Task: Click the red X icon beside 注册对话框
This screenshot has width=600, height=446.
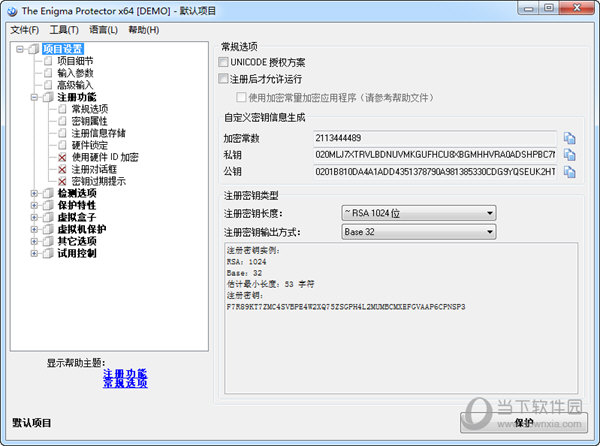Action: coord(62,169)
